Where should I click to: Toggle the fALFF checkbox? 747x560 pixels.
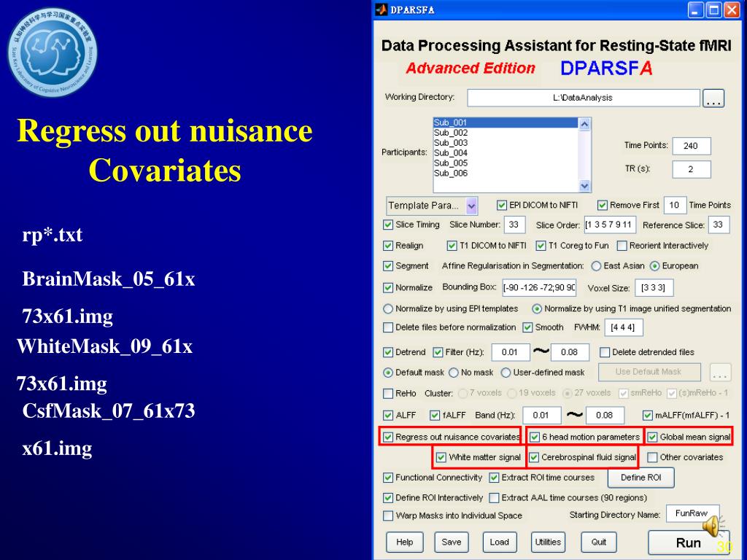[x=435, y=415]
